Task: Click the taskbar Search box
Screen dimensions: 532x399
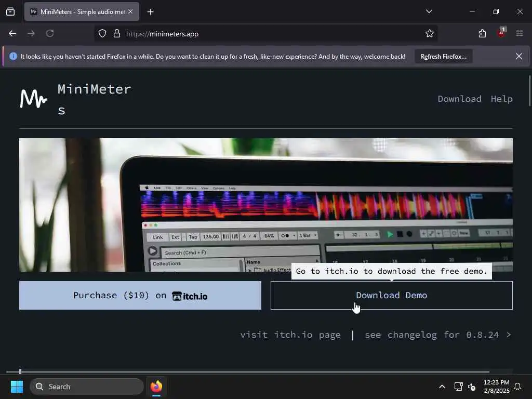Action: point(87,387)
